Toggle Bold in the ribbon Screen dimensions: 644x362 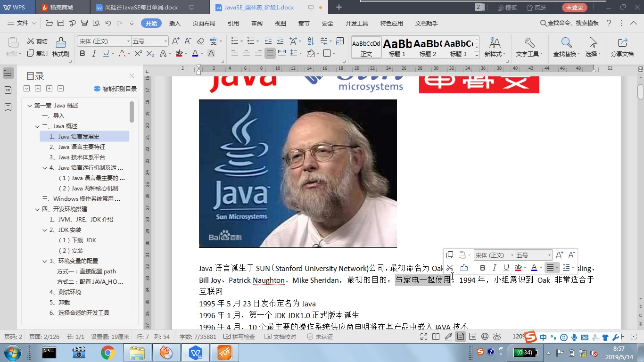(x=83, y=53)
